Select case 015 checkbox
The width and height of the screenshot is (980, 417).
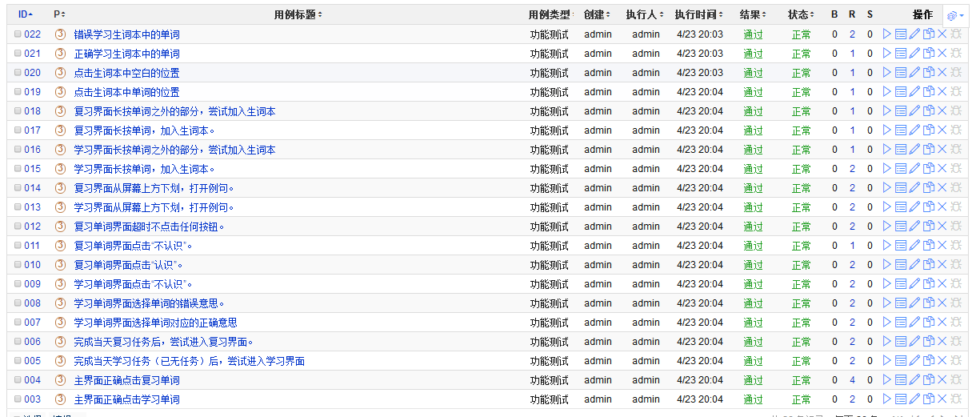(18, 169)
